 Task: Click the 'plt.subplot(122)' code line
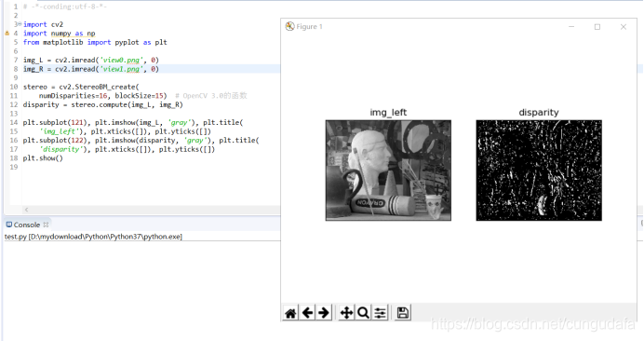tap(141, 141)
